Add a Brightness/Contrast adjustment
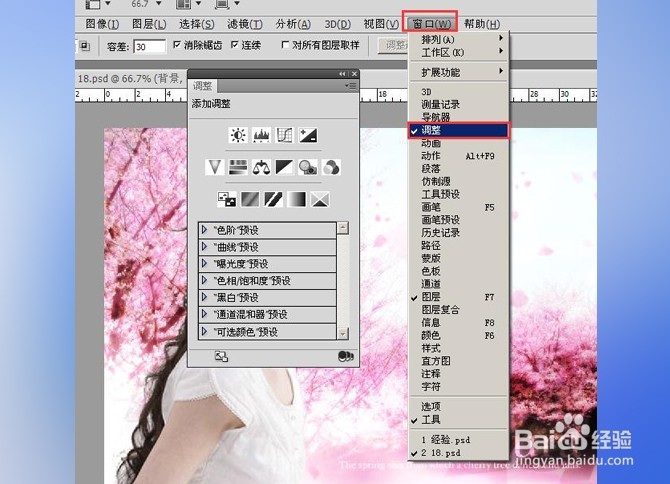Screen dimensions: 670x484 pos(238,135)
